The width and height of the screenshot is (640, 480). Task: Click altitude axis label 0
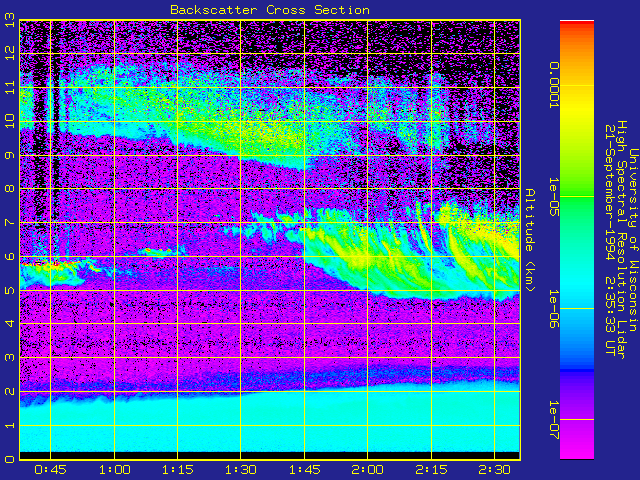[x=9, y=459]
